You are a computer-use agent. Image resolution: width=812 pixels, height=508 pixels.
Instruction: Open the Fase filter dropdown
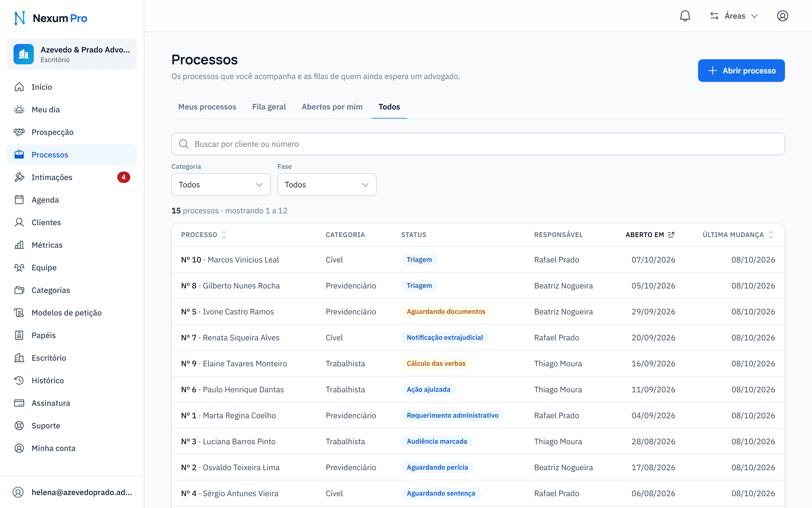[x=327, y=185]
